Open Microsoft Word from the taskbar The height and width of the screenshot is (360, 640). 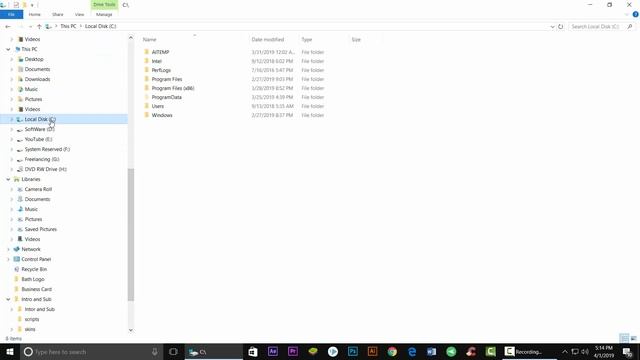[431, 351]
